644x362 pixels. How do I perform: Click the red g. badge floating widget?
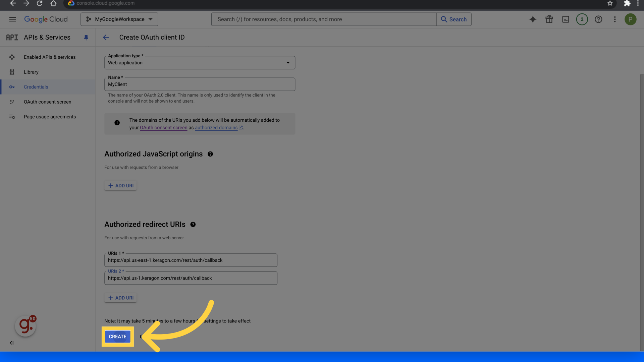tap(25, 325)
